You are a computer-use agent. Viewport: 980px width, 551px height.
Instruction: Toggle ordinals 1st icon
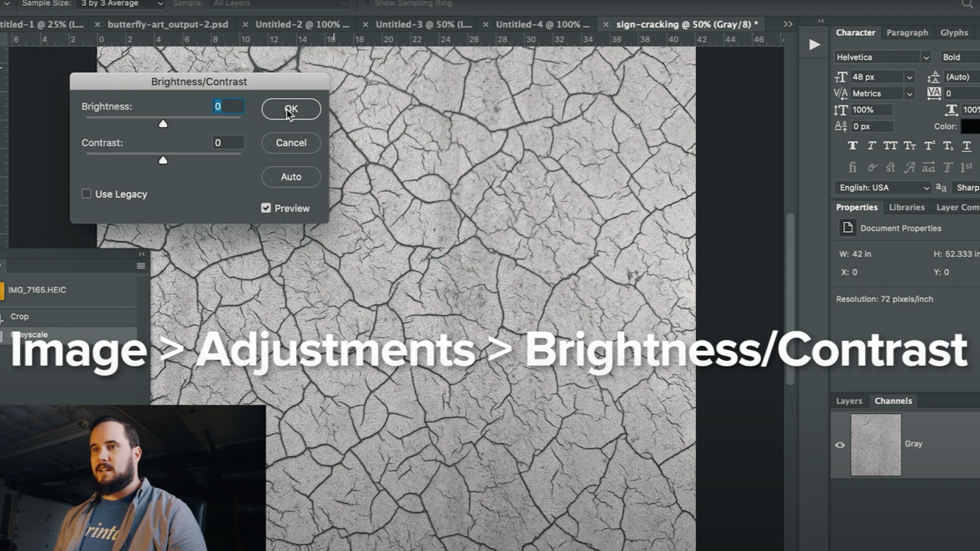click(x=967, y=167)
